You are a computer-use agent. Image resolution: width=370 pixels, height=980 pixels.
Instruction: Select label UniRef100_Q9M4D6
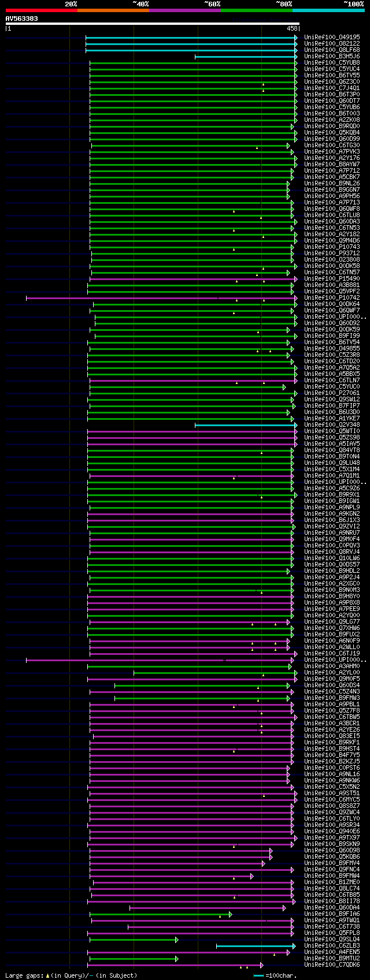(x=332, y=240)
